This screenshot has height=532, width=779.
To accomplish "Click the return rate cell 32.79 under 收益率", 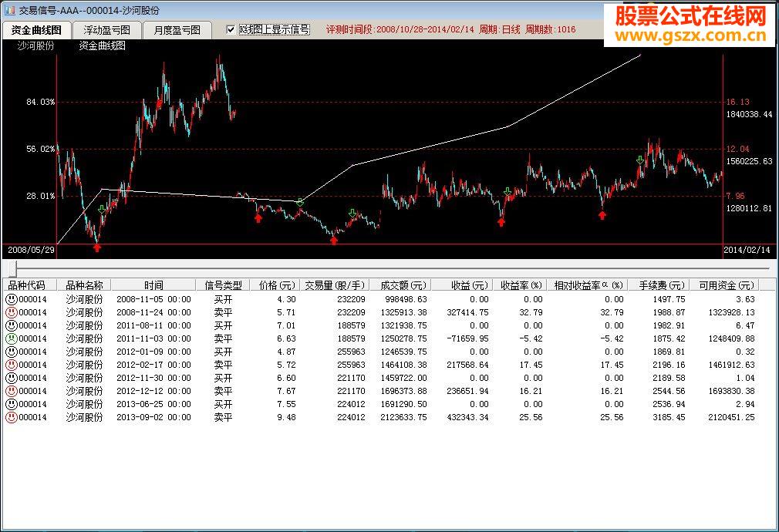I will (x=531, y=312).
